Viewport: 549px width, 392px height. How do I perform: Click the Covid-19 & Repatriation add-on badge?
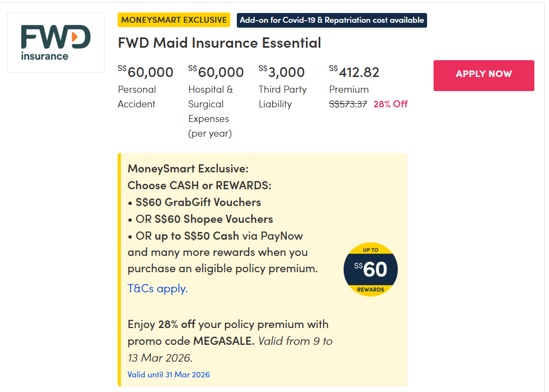click(332, 20)
